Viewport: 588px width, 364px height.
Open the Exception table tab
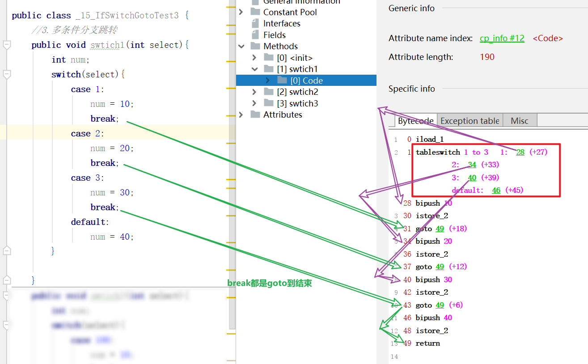(470, 121)
